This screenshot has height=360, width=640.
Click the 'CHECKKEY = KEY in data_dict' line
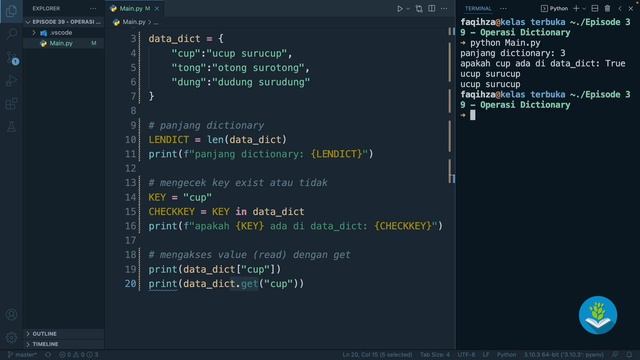tap(226, 212)
